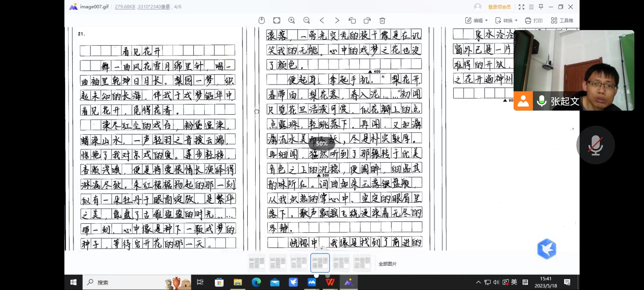Pin the viewer window on top
Image resolution: width=644 pixels, height=290 pixels.
click(x=541, y=7)
